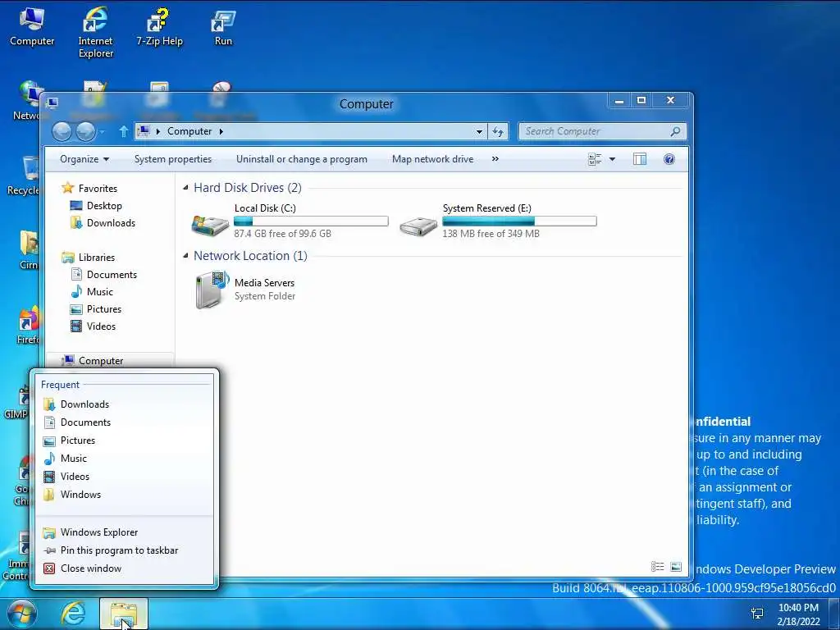Open the address bar history dropdown
The height and width of the screenshot is (630, 840).
click(479, 131)
